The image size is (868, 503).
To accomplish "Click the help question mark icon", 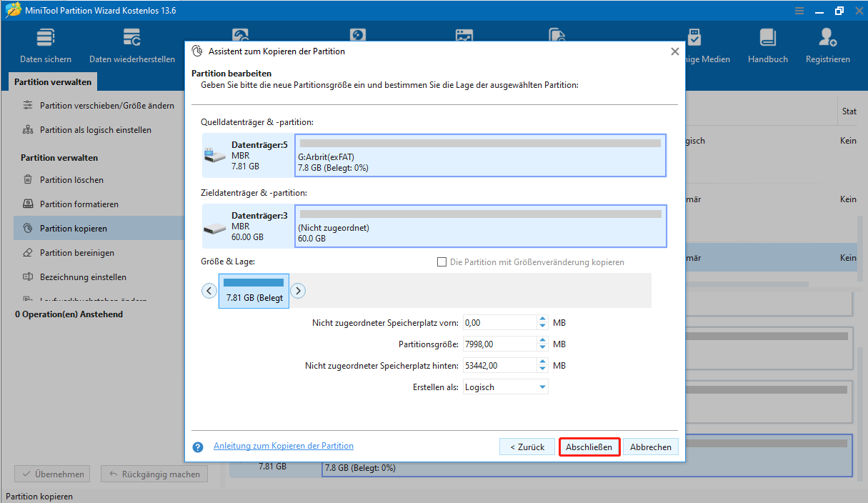I will click(198, 447).
